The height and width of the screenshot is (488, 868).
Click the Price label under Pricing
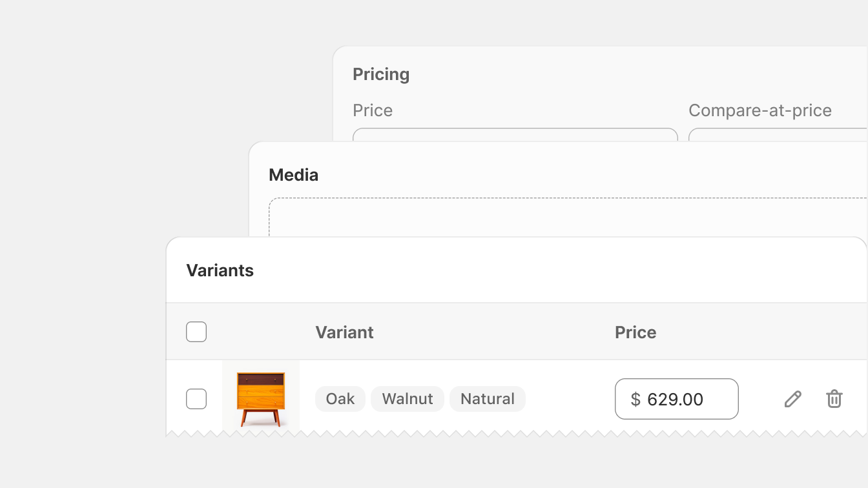373,110
